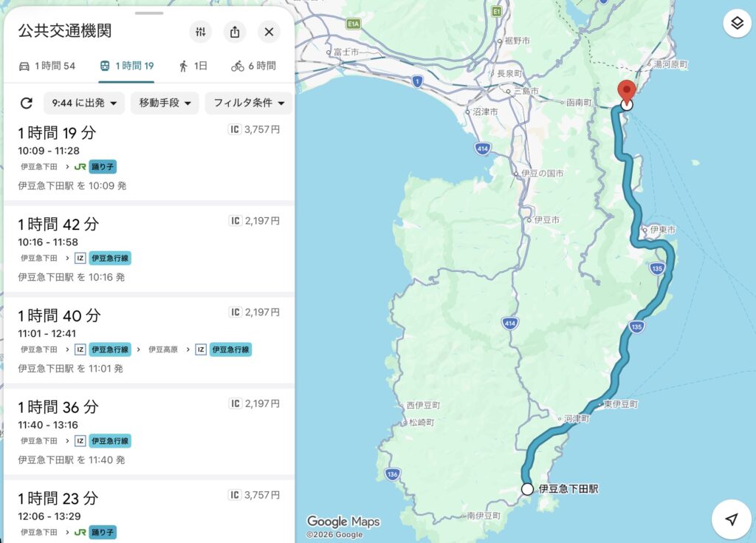Open map layers button
The image size is (756, 543).
737,23
